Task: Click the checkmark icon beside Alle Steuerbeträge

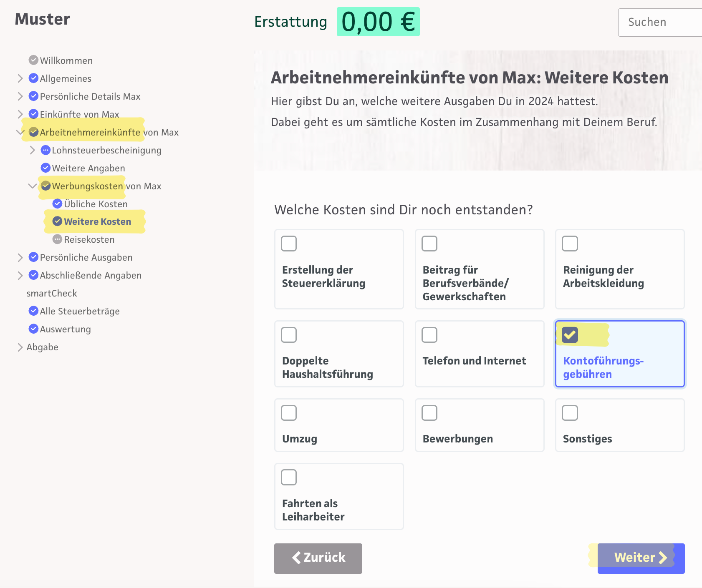Action: coord(33,311)
